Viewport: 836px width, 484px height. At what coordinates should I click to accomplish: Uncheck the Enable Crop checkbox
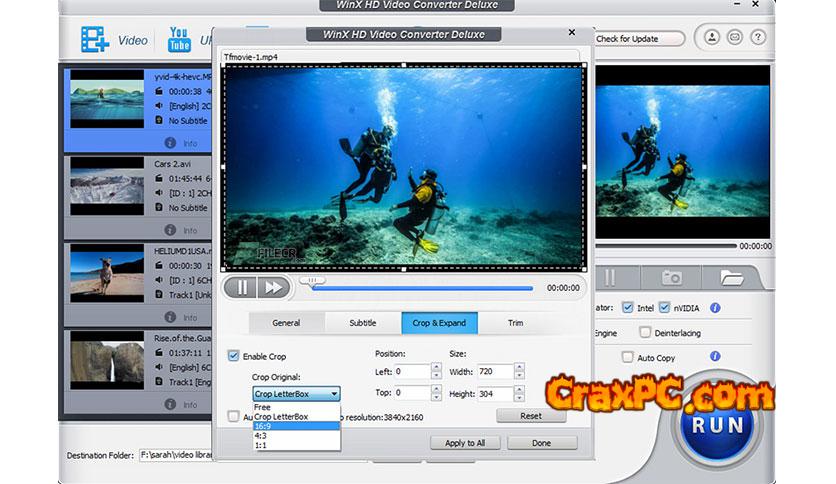pyautogui.click(x=234, y=356)
